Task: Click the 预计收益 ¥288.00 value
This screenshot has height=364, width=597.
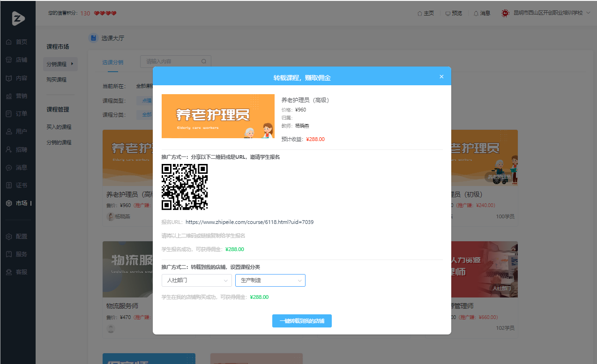Action: (315, 139)
